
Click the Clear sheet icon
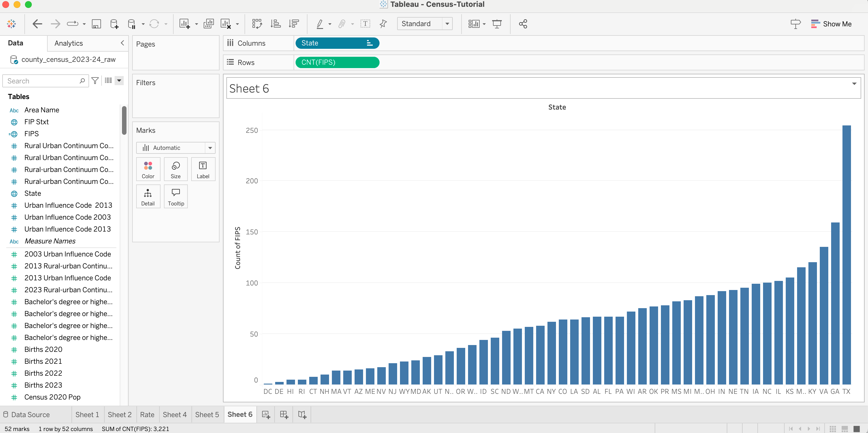[x=226, y=24]
